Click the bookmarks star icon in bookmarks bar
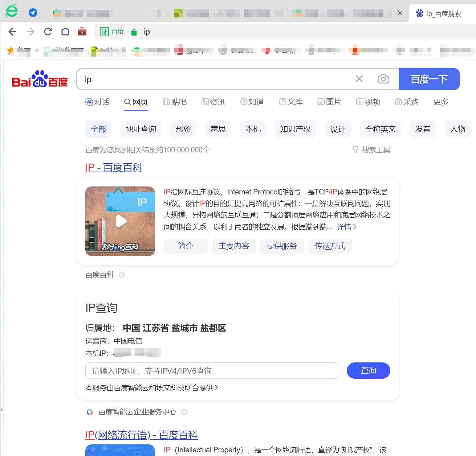This screenshot has height=456, width=476. [10, 50]
